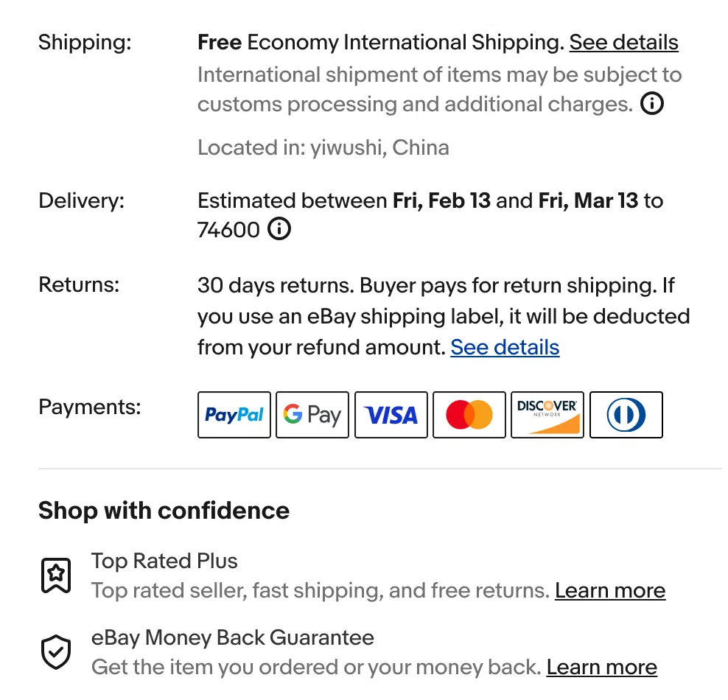Click the delivery estimate info icon

(x=279, y=229)
